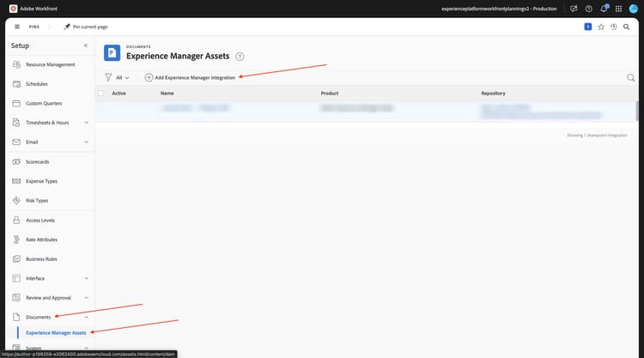Click the blue Documents page icon
This screenshot has width=644, height=358.
coord(112,52)
